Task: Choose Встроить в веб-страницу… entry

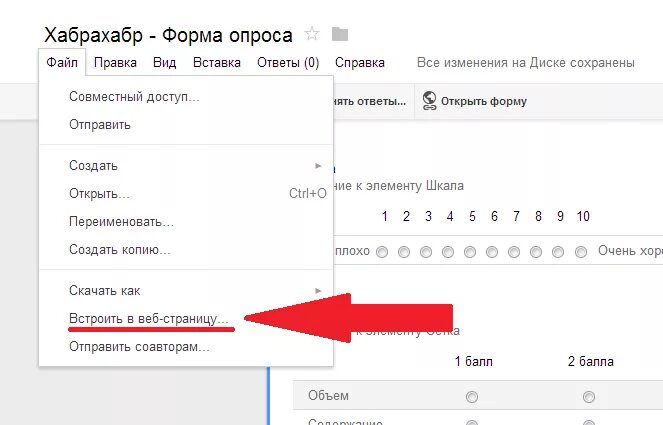Action: [x=186, y=318]
